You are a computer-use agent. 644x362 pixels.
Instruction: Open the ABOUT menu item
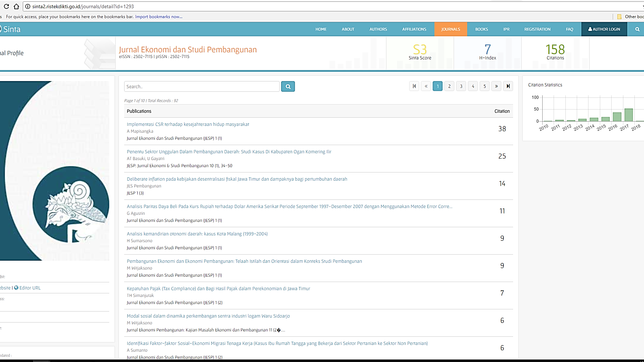click(x=348, y=29)
